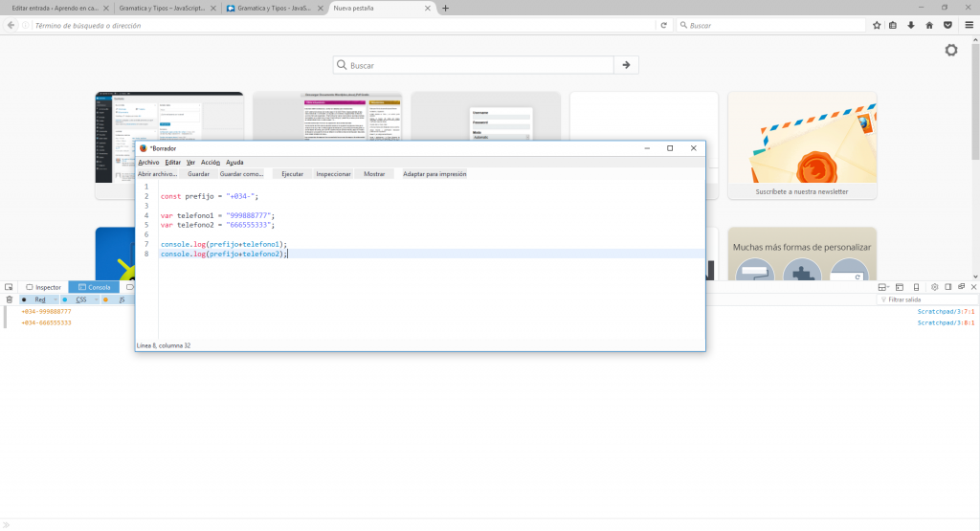The width and height of the screenshot is (980, 531).
Task: Toggle the JS console filter
Action: (122, 299)
